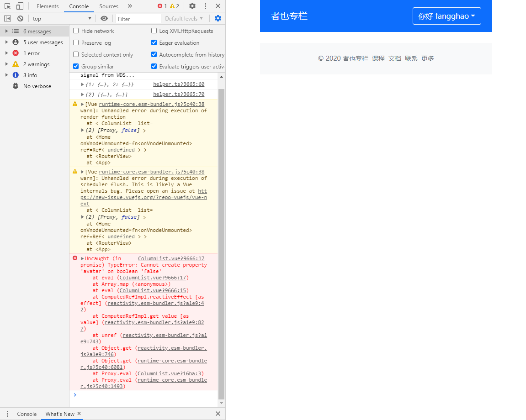Open the top context dropdown
The image size is (526, 420).
62,18
